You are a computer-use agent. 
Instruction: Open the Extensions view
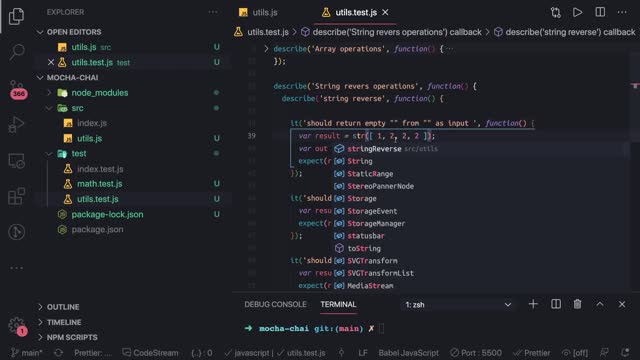(x=16, y=196)
